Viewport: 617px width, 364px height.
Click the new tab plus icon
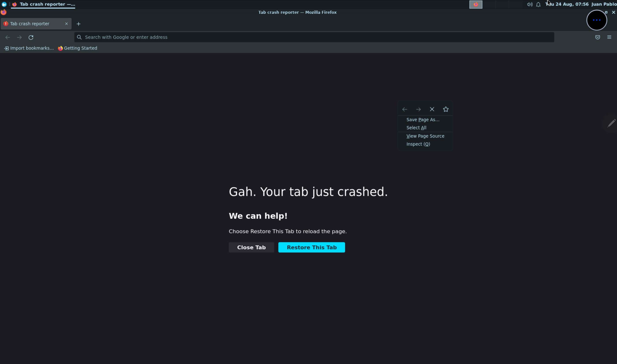coord(79,24)
